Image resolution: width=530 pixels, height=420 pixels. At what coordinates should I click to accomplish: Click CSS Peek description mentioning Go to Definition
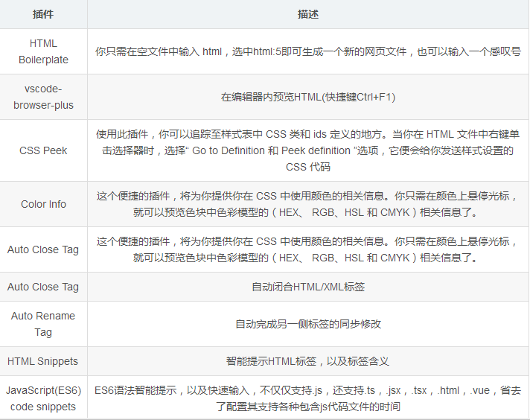(x=308, y=150)
